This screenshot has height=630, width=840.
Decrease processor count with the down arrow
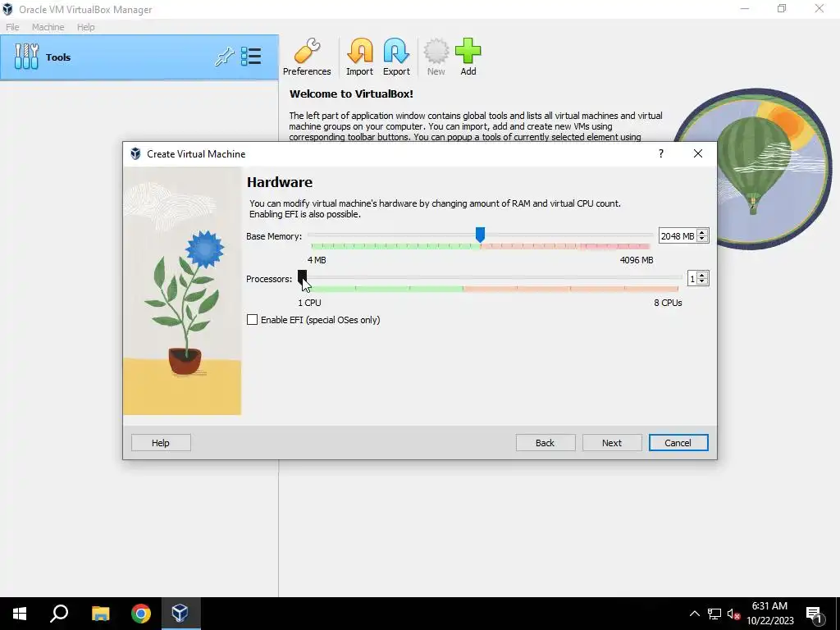click(x=702, y=282)
